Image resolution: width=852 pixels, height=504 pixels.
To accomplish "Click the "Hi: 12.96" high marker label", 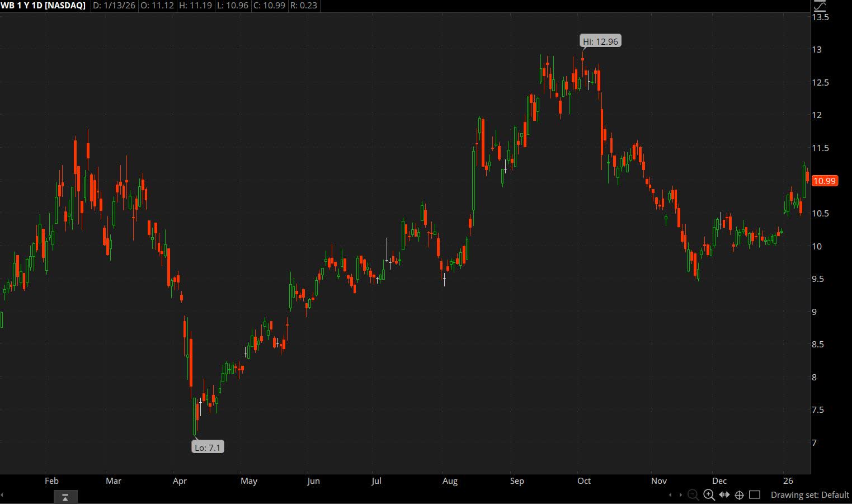I will pos(600,41).
